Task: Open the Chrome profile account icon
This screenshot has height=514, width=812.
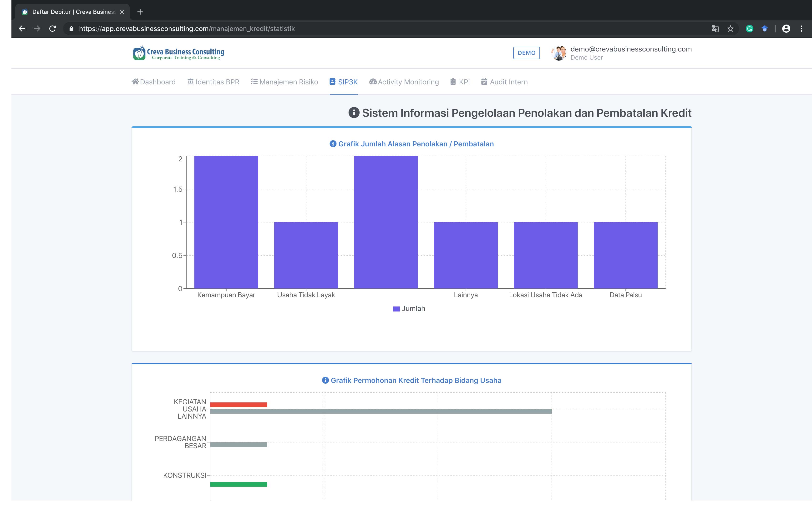Action: [786, 29]
